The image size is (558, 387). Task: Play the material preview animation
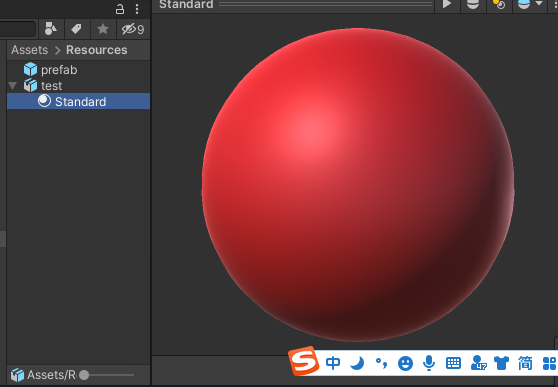pos(447,4)
